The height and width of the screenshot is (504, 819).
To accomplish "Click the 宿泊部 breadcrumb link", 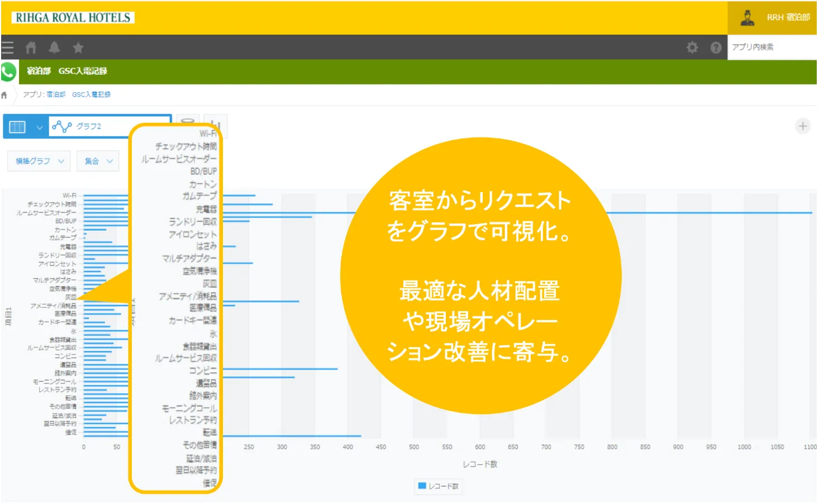I will tap(56, 94).
